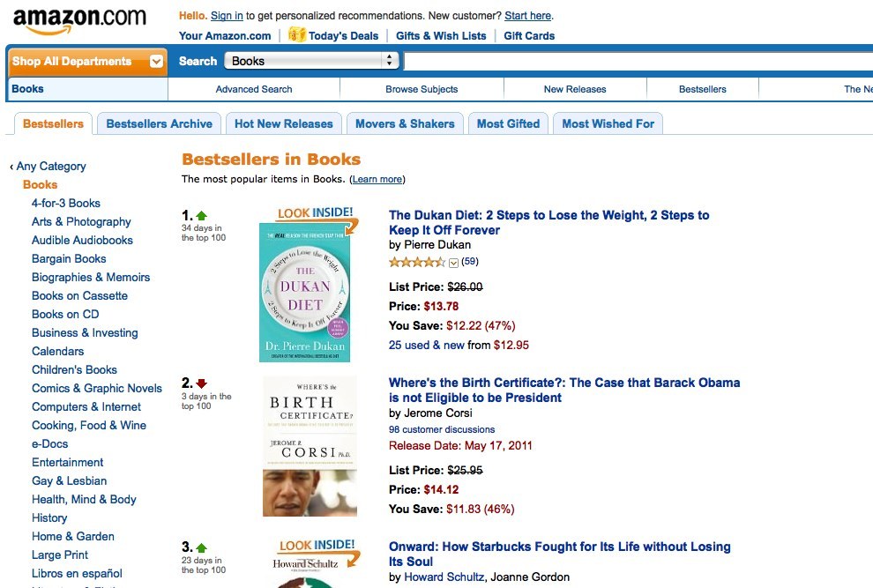This screenshot has width=873, height=588.
Task: Switch to the Hot New Releases tab
Action: [x=283, y=123]
